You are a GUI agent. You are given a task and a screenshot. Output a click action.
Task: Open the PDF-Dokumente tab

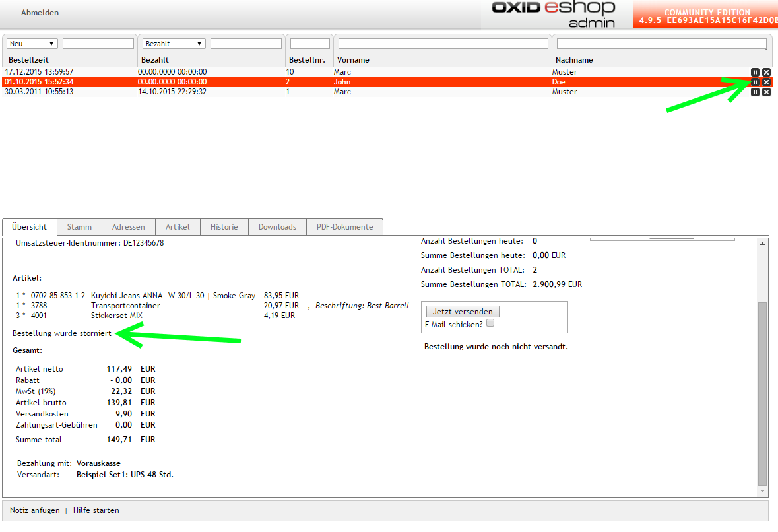click(345, 227)
